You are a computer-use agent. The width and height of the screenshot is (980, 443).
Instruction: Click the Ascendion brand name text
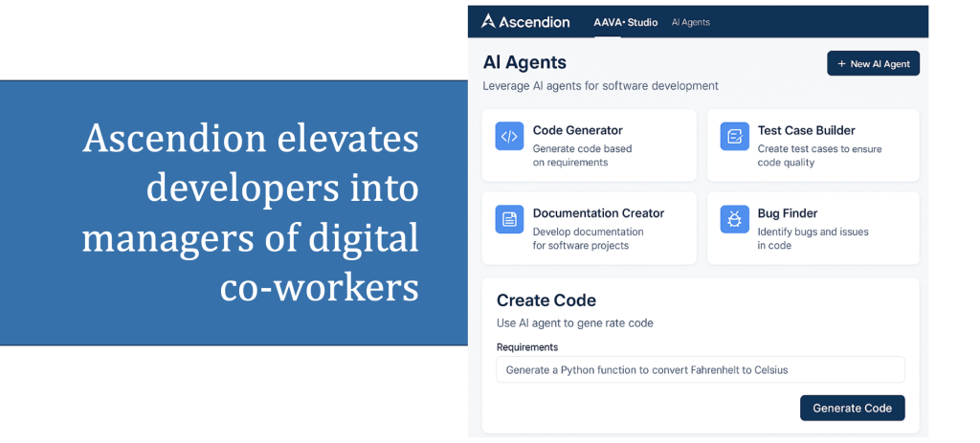(x=534, y=22)
